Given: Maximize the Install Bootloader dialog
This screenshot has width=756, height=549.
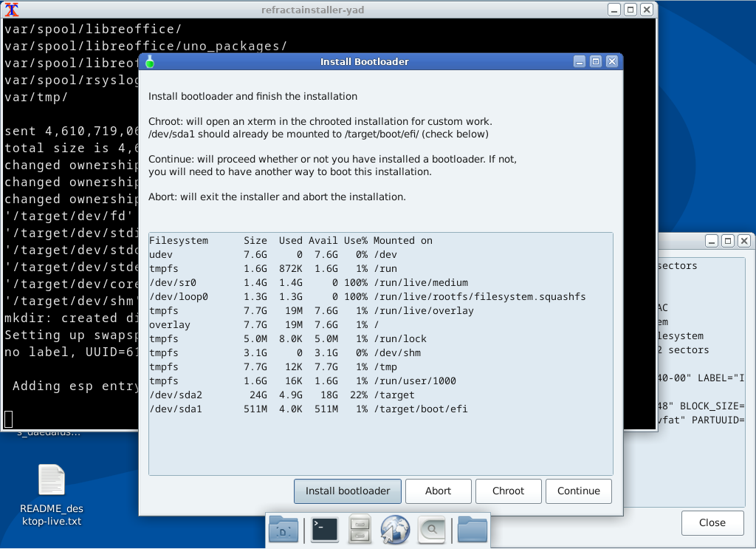Looking at the screenshot, I should tap(596, 62).
